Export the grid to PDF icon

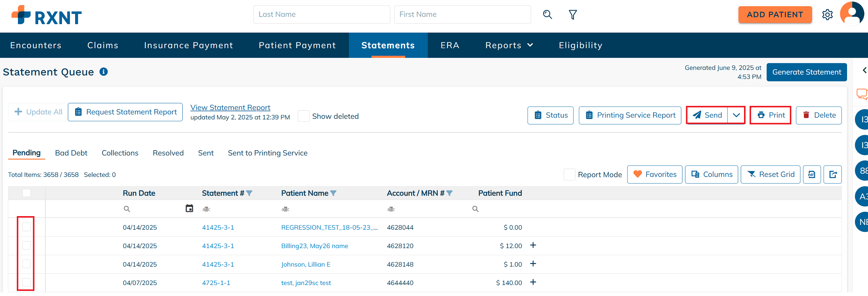coord(812,174)
